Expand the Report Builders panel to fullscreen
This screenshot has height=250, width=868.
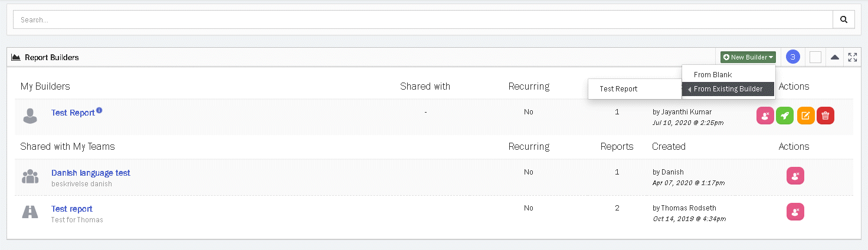(x=852, y=57)
